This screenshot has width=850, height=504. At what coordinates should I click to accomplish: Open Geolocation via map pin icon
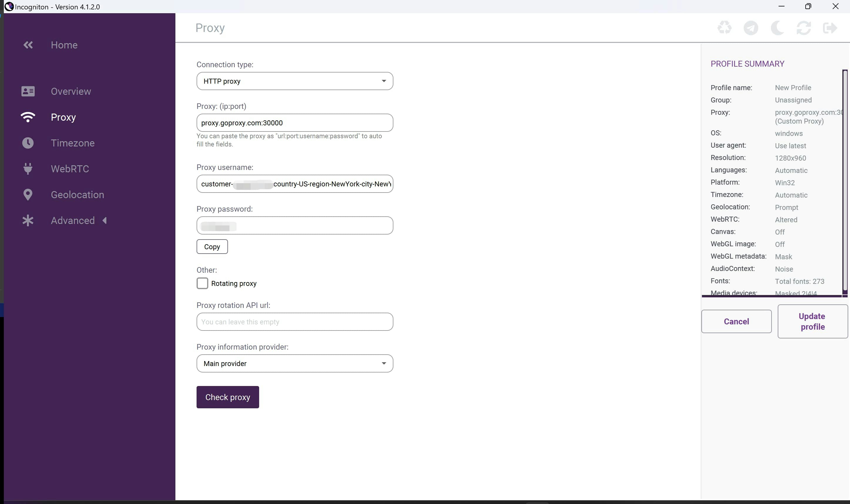pos(28,195)
